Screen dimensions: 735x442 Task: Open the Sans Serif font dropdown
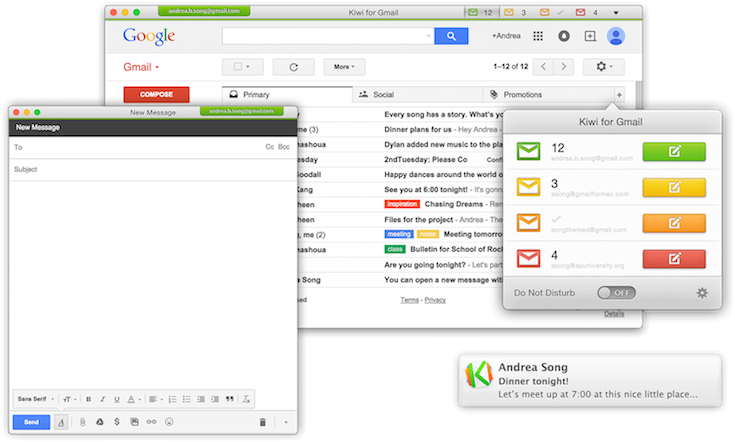click(x=36, y=399)
